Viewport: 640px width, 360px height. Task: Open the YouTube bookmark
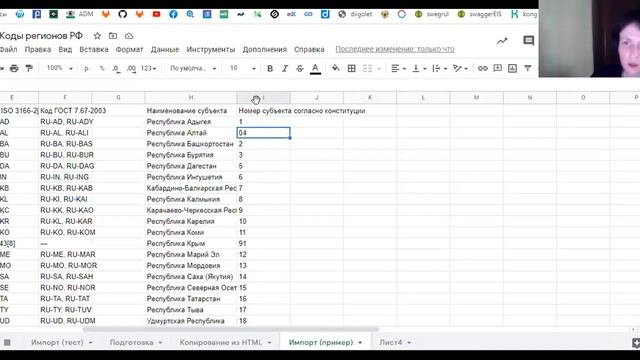tap(156, 14)
